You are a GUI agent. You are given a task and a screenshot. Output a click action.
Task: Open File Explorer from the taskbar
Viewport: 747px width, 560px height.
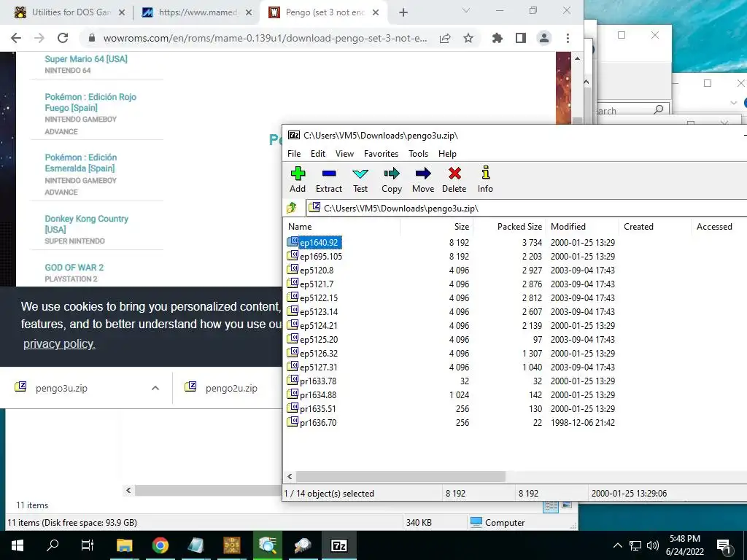click(x=124, y=545)
